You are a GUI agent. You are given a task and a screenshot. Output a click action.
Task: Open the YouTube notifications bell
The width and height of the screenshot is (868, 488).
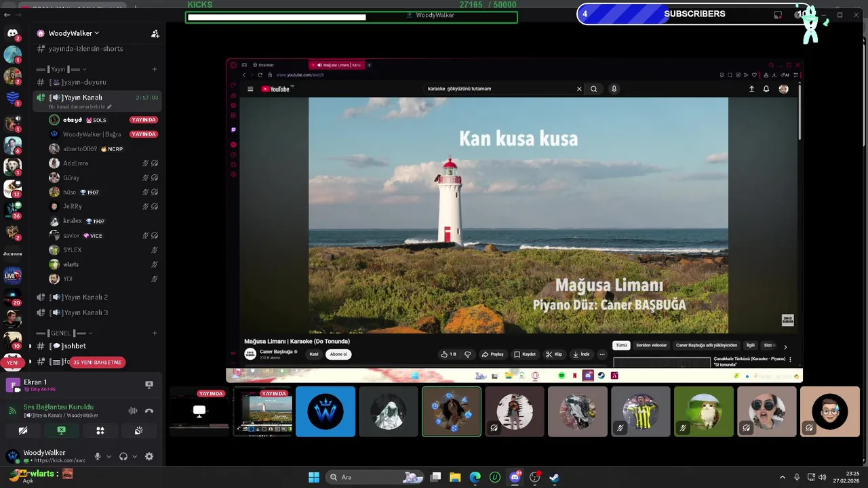click(x=766, y=89)
